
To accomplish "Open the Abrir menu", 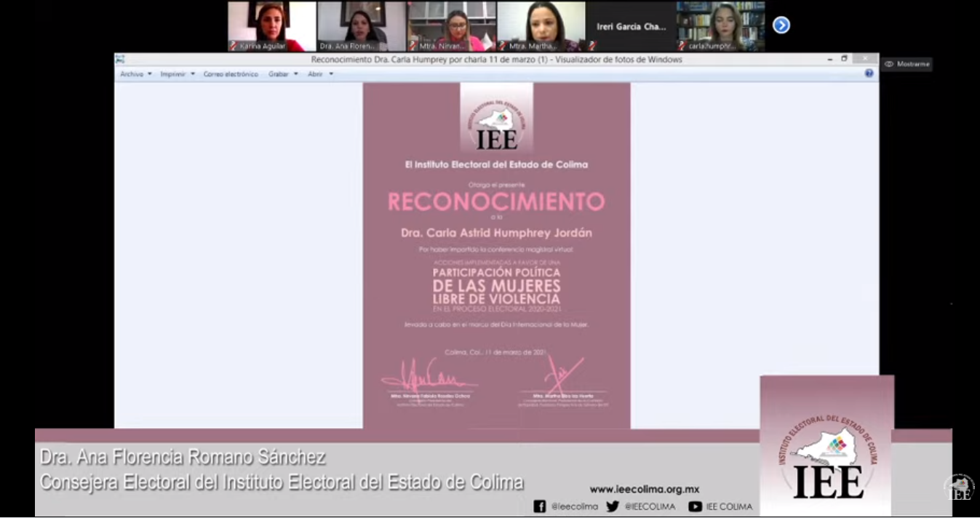I will (x=320, y=74).
